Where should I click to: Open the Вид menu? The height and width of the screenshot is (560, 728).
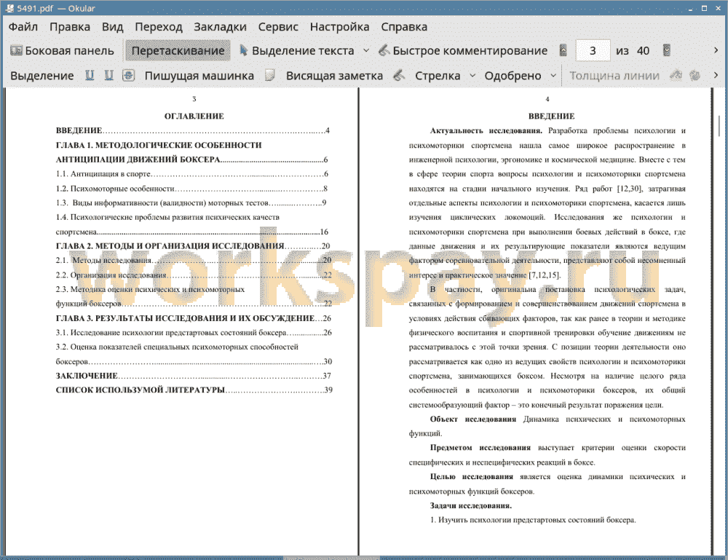pos(112,27)
